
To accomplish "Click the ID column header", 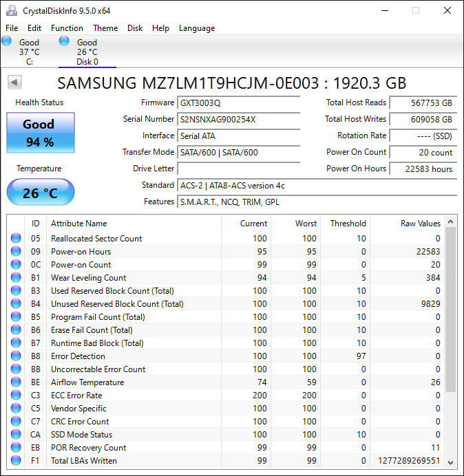I will click(x=36, y=224).
